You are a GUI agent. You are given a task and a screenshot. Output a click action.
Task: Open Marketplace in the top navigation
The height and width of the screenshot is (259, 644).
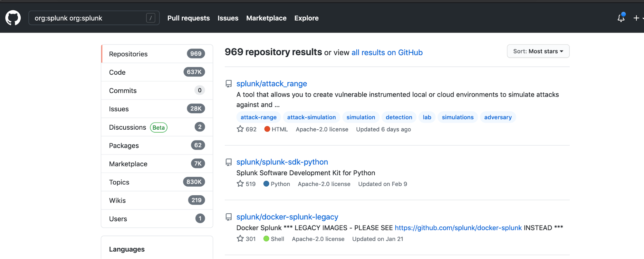pyautogui.click(x=266, y=18)
